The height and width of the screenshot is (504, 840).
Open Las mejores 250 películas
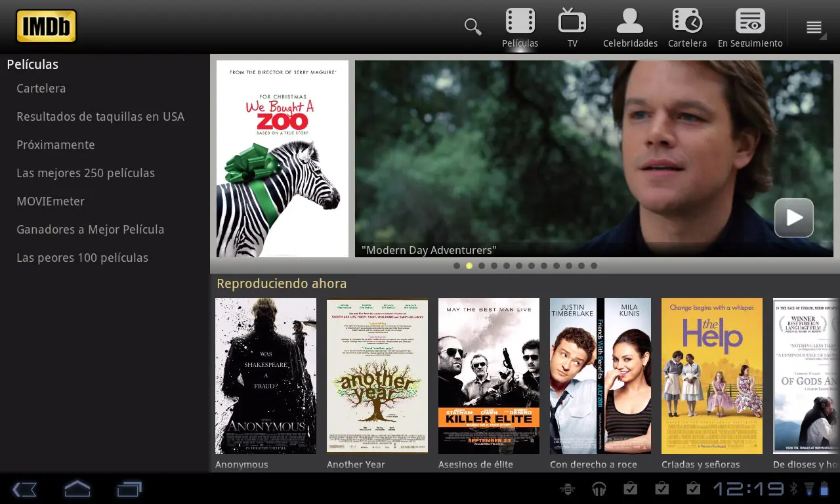click(x=86, y=173)
